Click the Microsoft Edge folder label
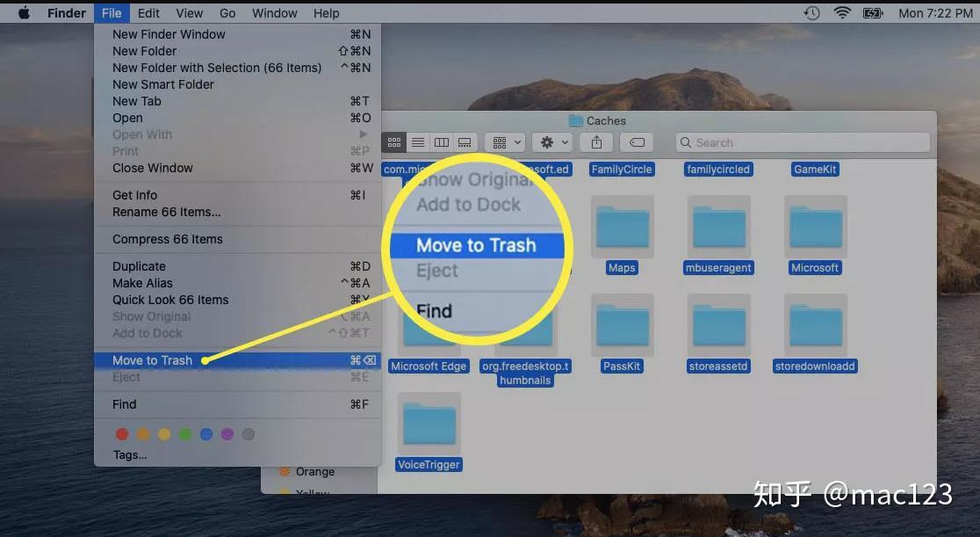 [x=429, y=366]
